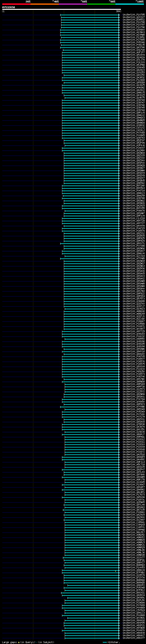146x644 pixels.
Task: Click the UniRef100_P29684 label
Action: [x=134, y=603]
